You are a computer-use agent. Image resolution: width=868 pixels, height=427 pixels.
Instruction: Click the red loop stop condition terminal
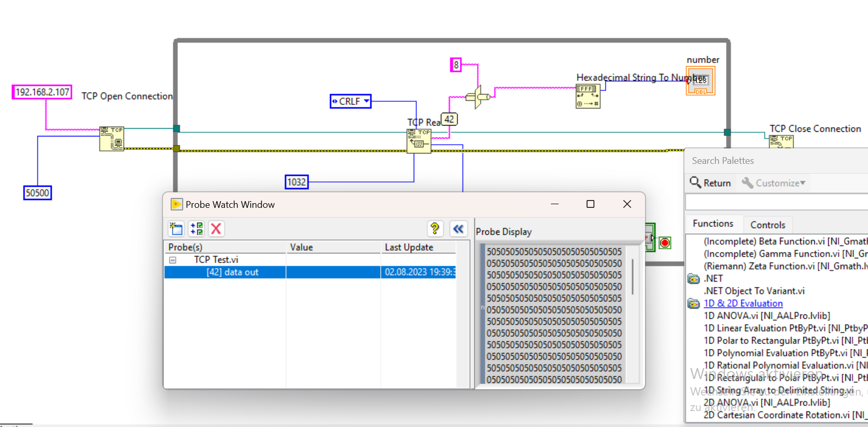click(665, 242)
